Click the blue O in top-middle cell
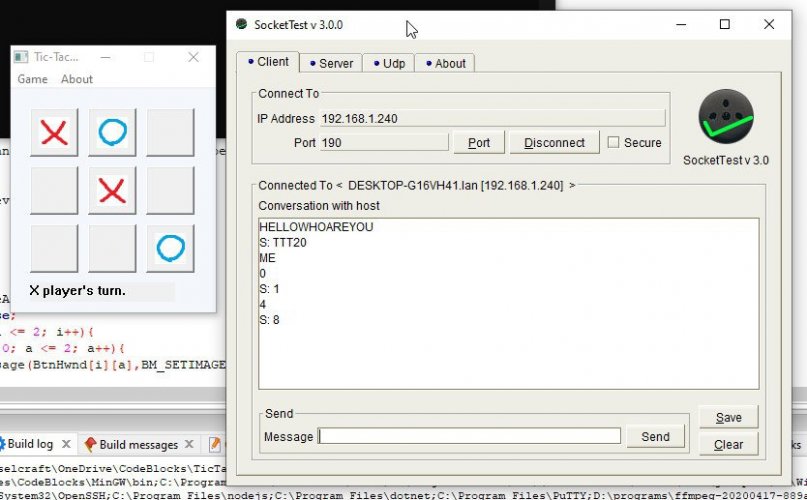Screen dimensions: 807x500 pyautogui.click(x=112, y=132)
